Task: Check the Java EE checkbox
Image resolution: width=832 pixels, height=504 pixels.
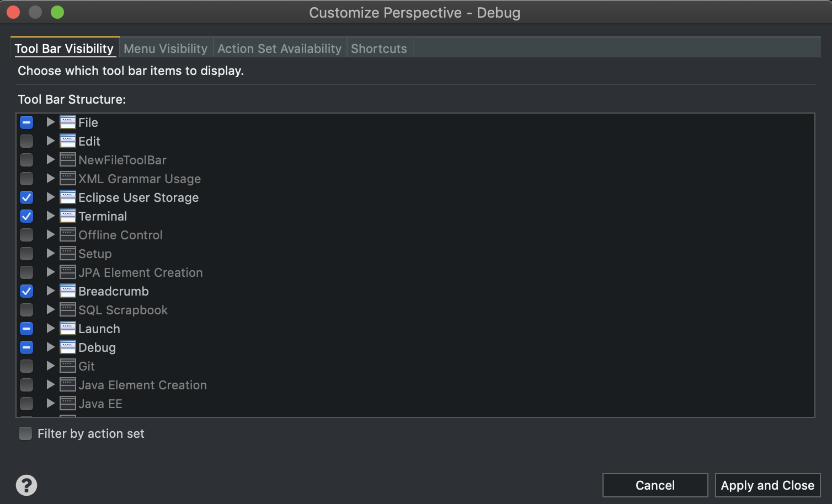Action: (x=26, y=404)
